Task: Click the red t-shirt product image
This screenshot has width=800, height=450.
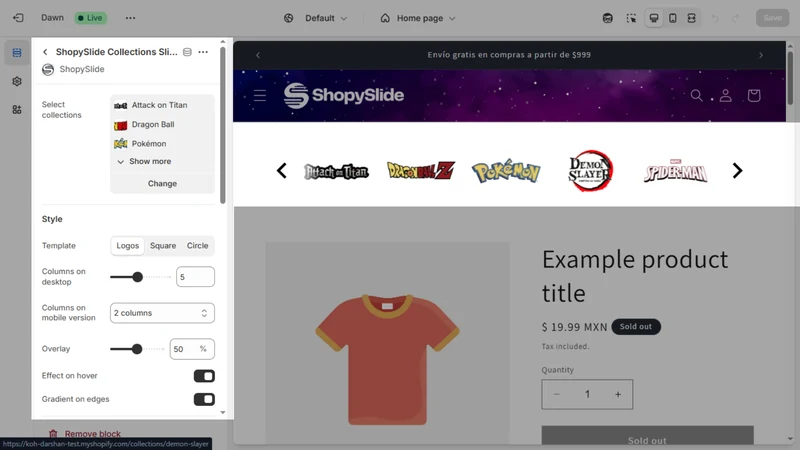Action: 387,359
